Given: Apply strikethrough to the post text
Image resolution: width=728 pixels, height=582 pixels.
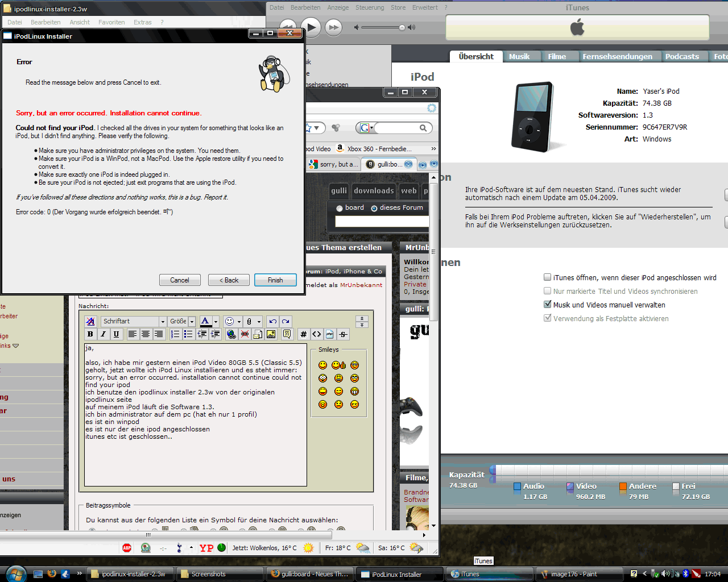Looking at the screenshot, I should (x=343, y=334).
